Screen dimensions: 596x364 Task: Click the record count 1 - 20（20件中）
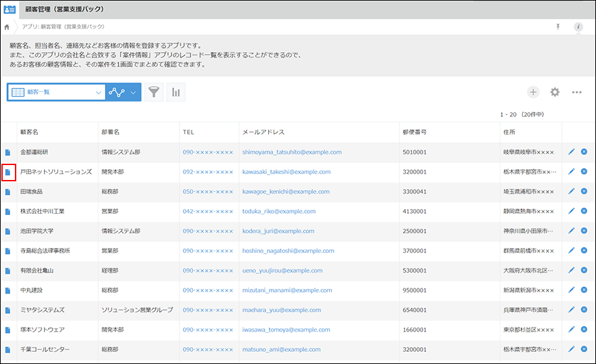[x=522, y=114]
